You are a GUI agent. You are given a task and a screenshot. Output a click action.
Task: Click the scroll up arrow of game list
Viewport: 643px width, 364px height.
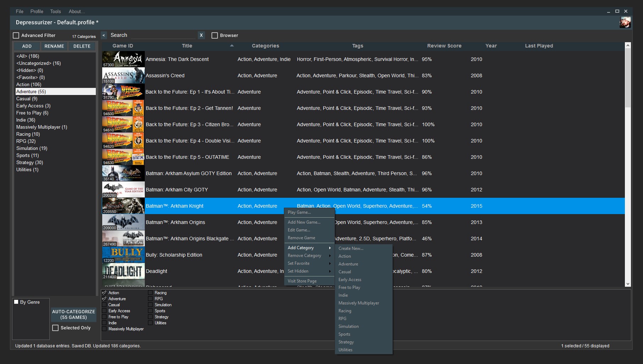pyautogui.click(x=628, y=45)
